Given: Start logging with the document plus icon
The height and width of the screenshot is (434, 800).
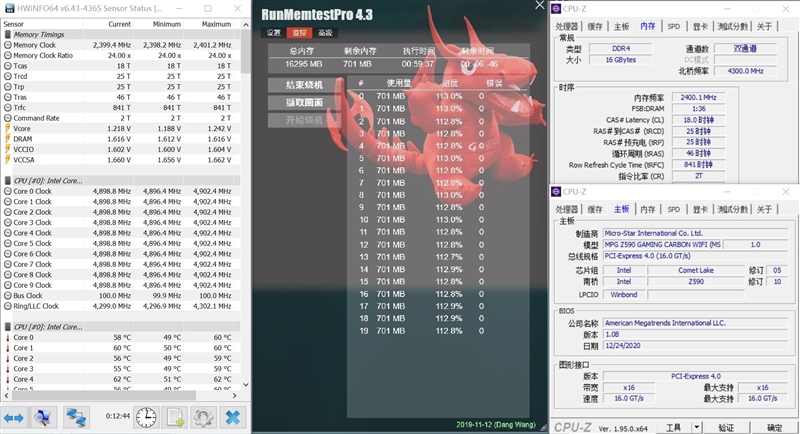Looking at the screenshot, I should coord(174,418).
